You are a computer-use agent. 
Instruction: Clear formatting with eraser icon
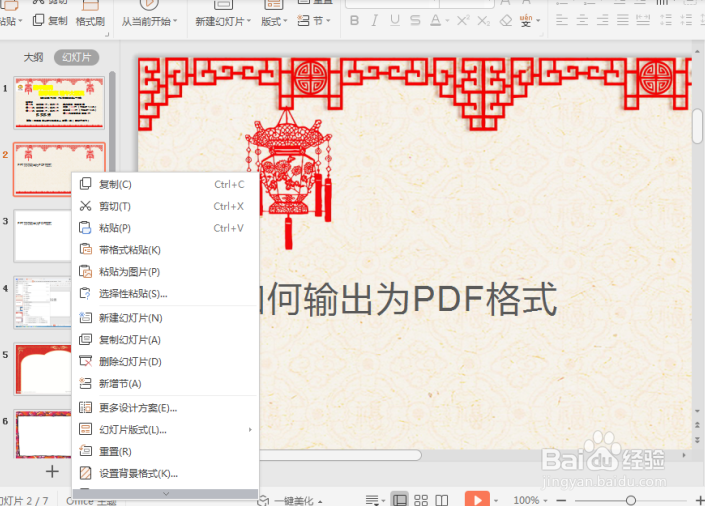(x=506, y=21)
